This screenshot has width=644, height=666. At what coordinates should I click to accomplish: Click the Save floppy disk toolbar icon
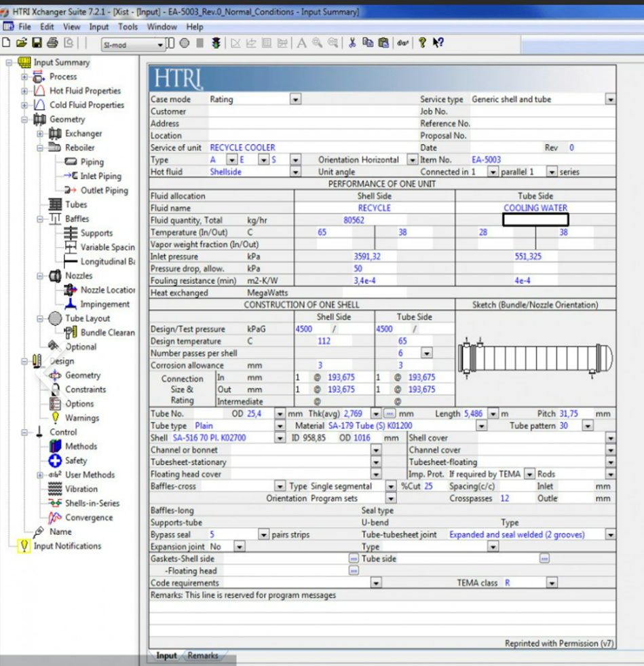37,43
